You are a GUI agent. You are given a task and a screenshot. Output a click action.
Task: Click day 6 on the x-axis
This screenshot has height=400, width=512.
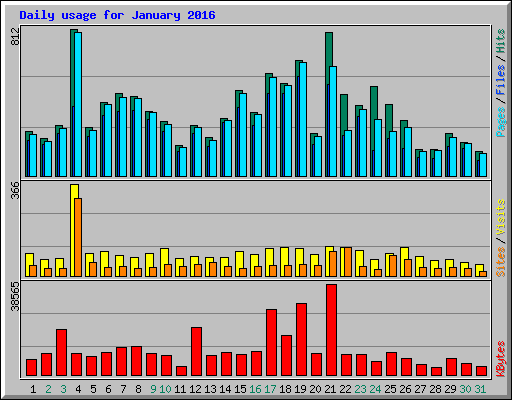(x=108, y=389)
